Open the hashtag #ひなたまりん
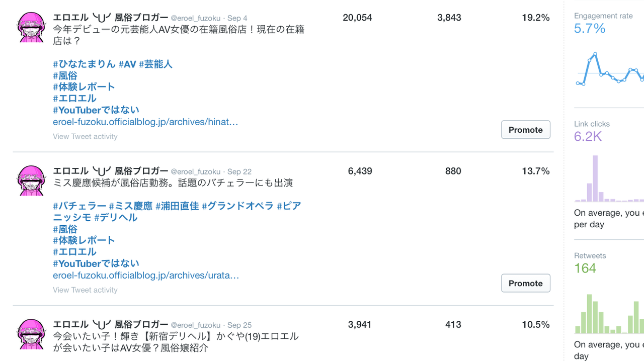This screenshot has width=644, height=362. pyautogui.click(x=84, y=64)
